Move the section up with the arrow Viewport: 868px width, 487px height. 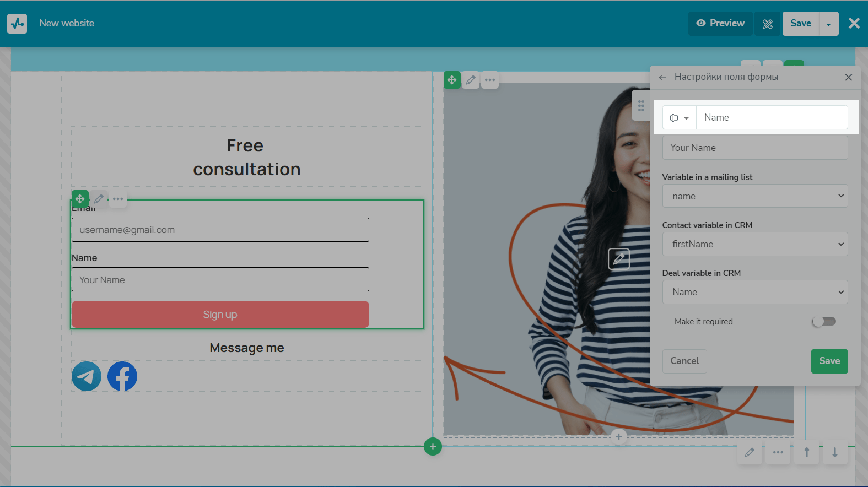click(806, 452)
